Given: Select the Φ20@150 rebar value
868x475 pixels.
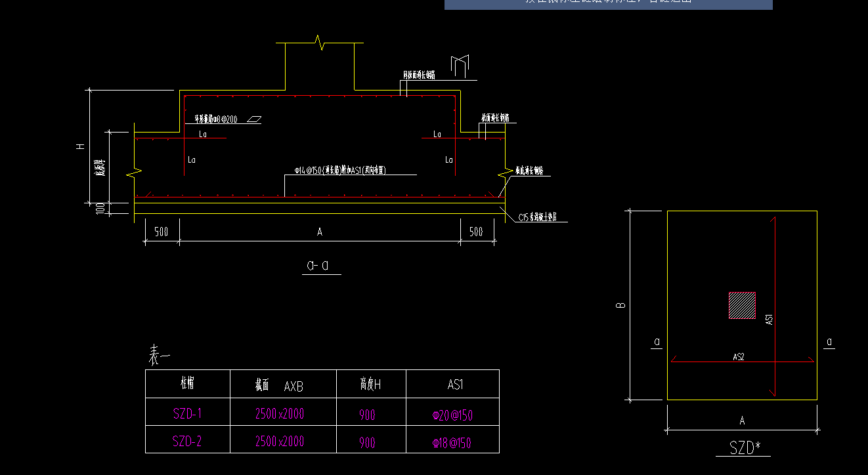Looking at the screenshot, I should point(452,415).
